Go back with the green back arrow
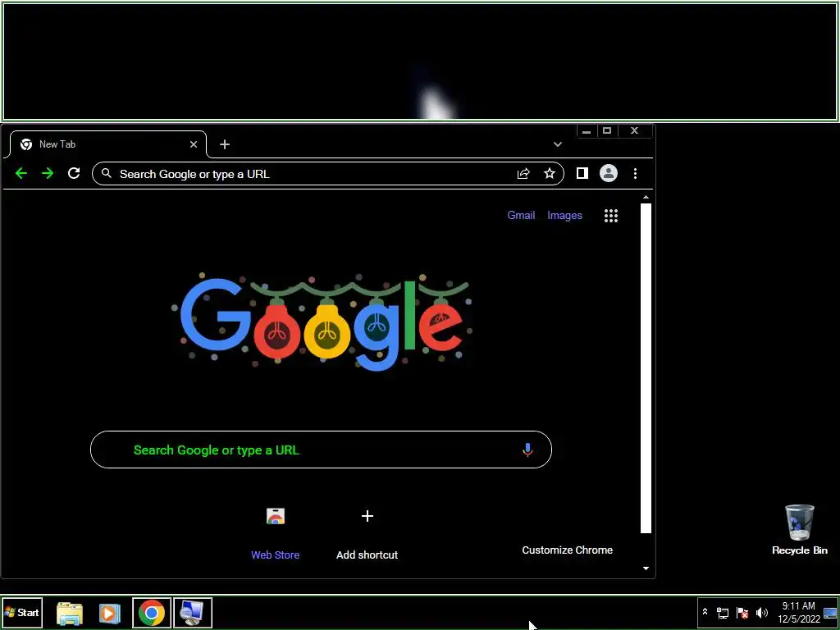This screenshot has width=840, height=630. coord(21,173)
